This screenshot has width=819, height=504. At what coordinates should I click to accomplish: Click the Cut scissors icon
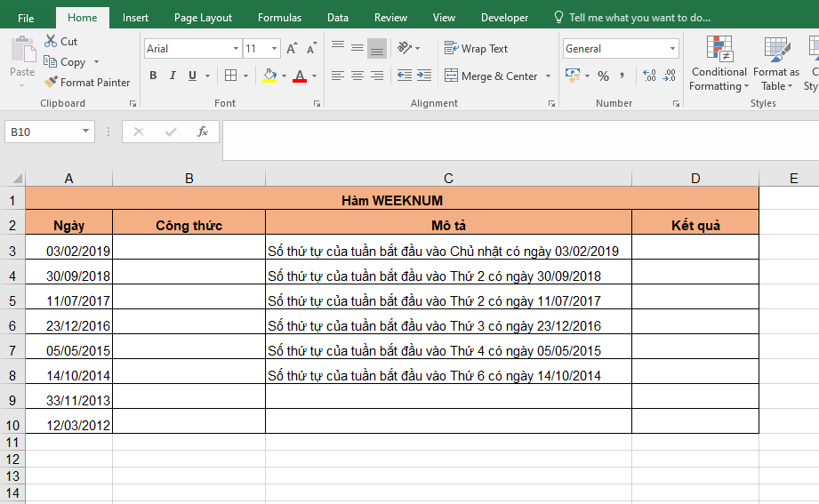coord(52,42)
